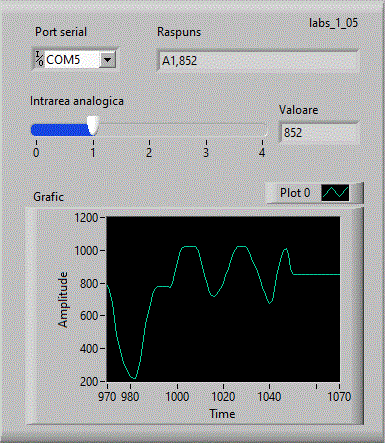Click the 200 Amplitude axis minimum label
The height and width of the screenshot is (443, 385).
[x=89, y=382]
